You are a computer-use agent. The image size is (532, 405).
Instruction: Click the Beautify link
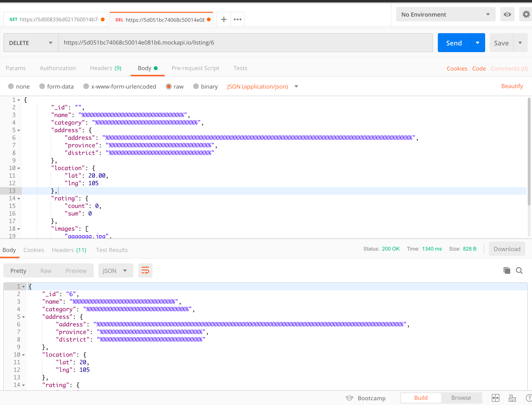[512, 86]
